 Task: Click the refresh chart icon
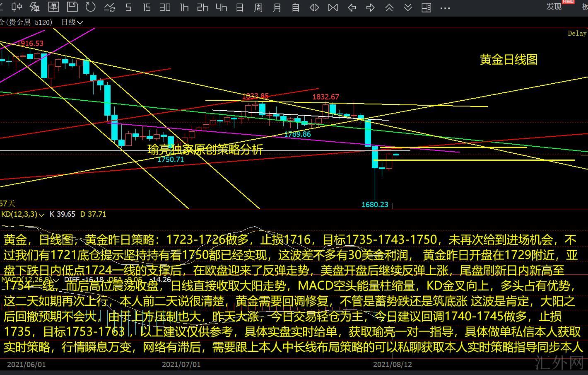point(90,7)
